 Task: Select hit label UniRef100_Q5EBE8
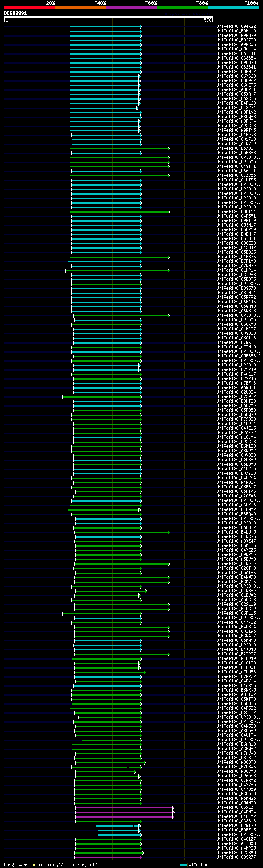point(236,153)
